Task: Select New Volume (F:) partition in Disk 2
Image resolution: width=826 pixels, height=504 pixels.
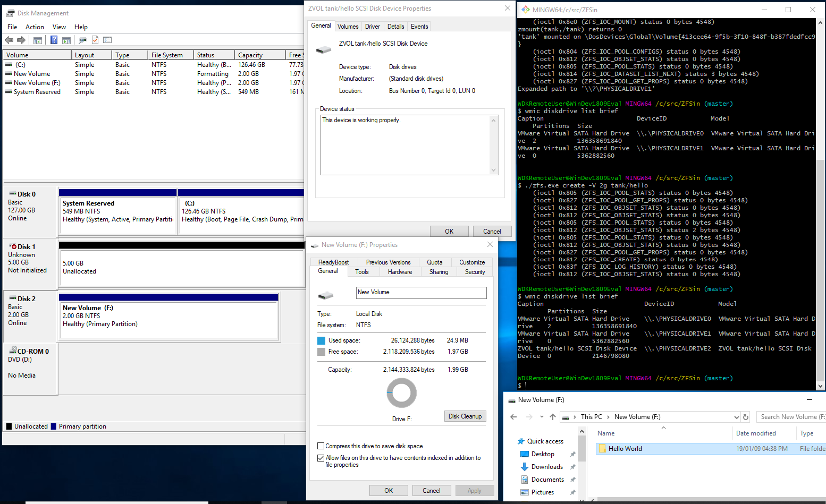Action: click(x=168, y=320)
